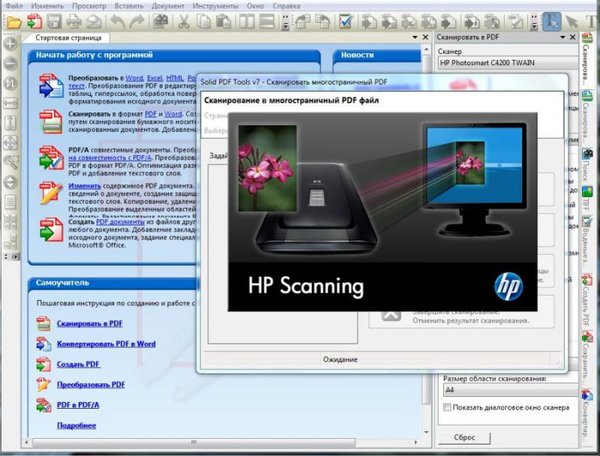Viewport: 600px width, 456px height.
Task: Open the scan area size A4 dropdown
Action: (511, 390)
